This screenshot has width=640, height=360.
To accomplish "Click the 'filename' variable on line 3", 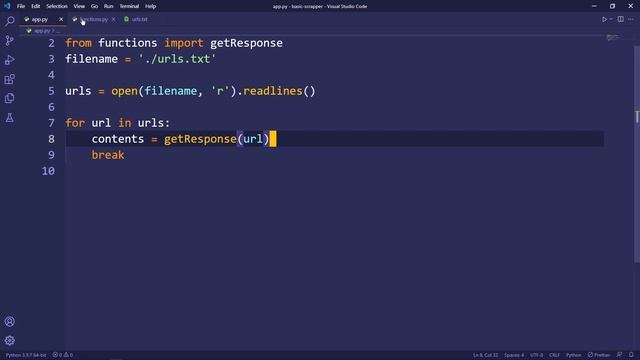I will (x=91, y=59).
